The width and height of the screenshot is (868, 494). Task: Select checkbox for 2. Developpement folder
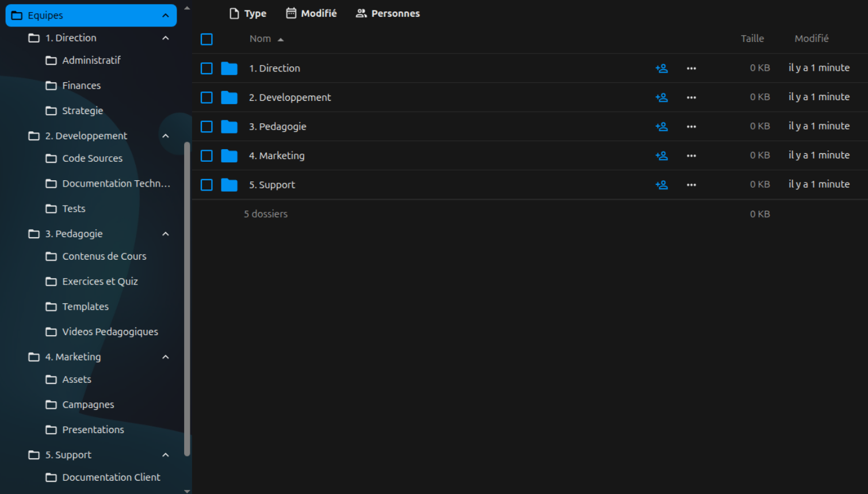[207, 97]
